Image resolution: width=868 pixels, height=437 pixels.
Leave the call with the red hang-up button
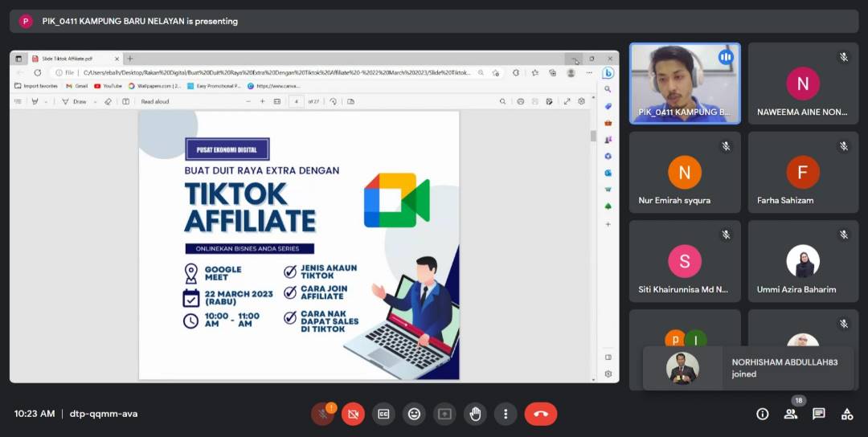coord(541,414)
